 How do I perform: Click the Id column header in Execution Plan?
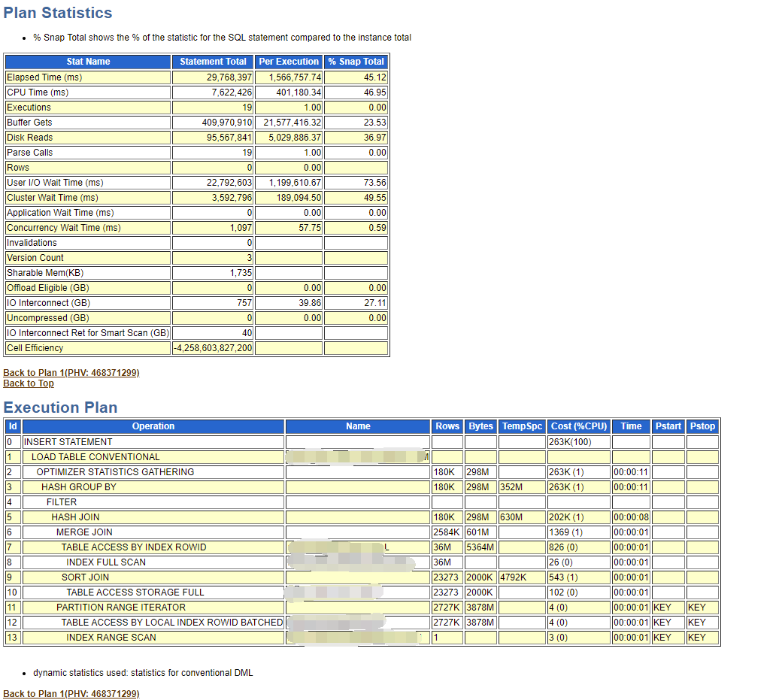[x=13, y=426]
